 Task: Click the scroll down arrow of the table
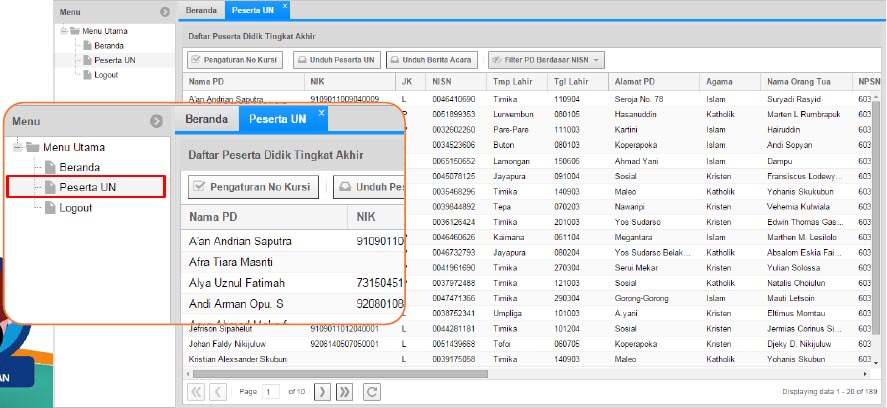pos(876,363)
